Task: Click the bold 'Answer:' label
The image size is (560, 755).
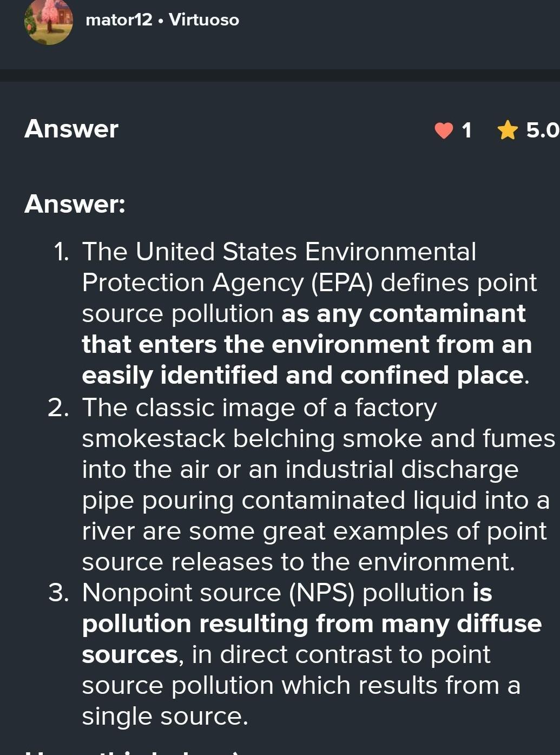Action: 75,204
